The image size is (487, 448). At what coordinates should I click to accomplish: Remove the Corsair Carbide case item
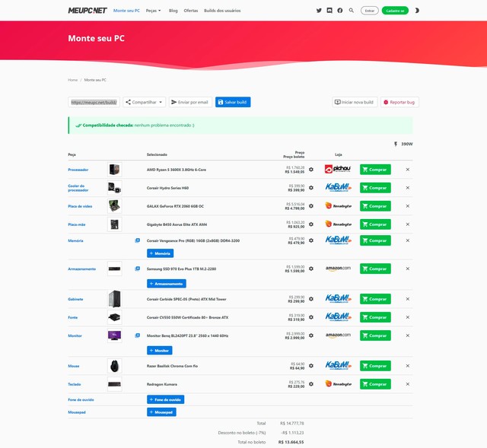(408, 299)
